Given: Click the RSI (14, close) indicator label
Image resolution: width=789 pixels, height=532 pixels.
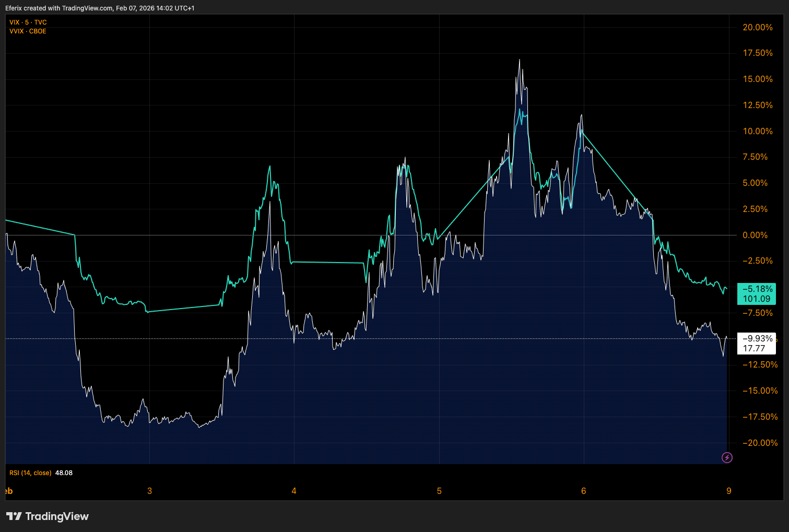Looking at the screenshot, I should [x=30, y=473].
